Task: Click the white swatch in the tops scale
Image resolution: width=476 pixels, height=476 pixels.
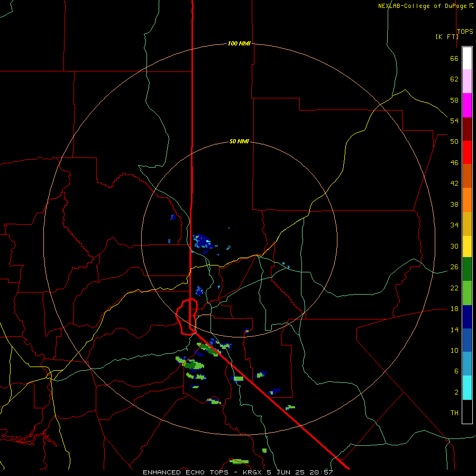Action: [x=467, y=58]
